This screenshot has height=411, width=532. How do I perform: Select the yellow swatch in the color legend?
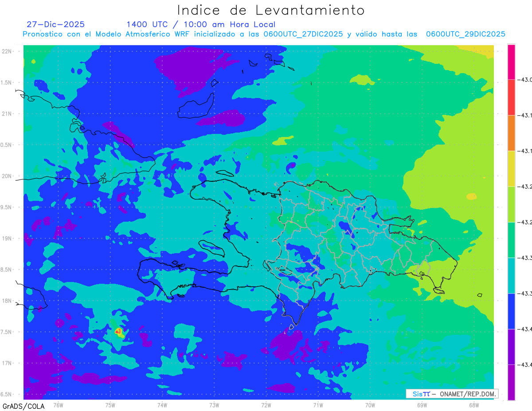[511, 168]
